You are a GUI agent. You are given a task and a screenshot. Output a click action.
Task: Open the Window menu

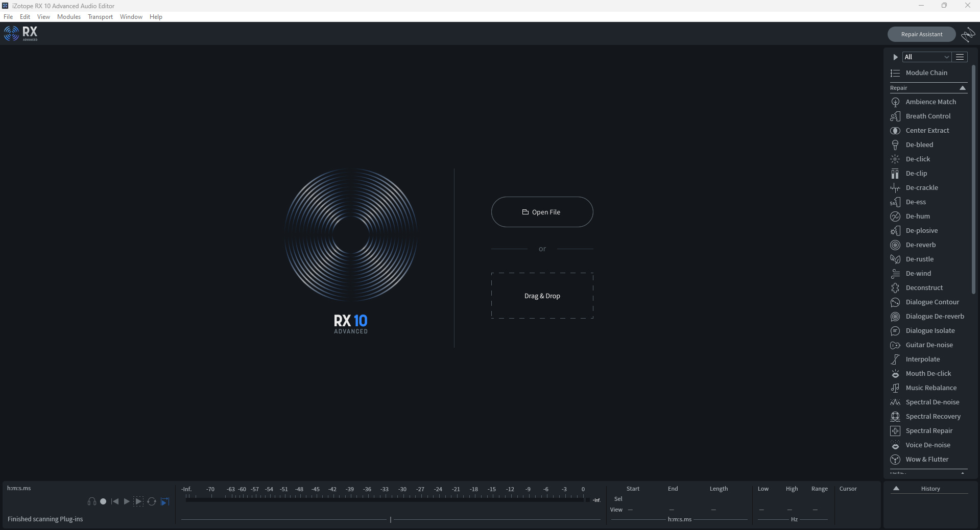[131, 17]
